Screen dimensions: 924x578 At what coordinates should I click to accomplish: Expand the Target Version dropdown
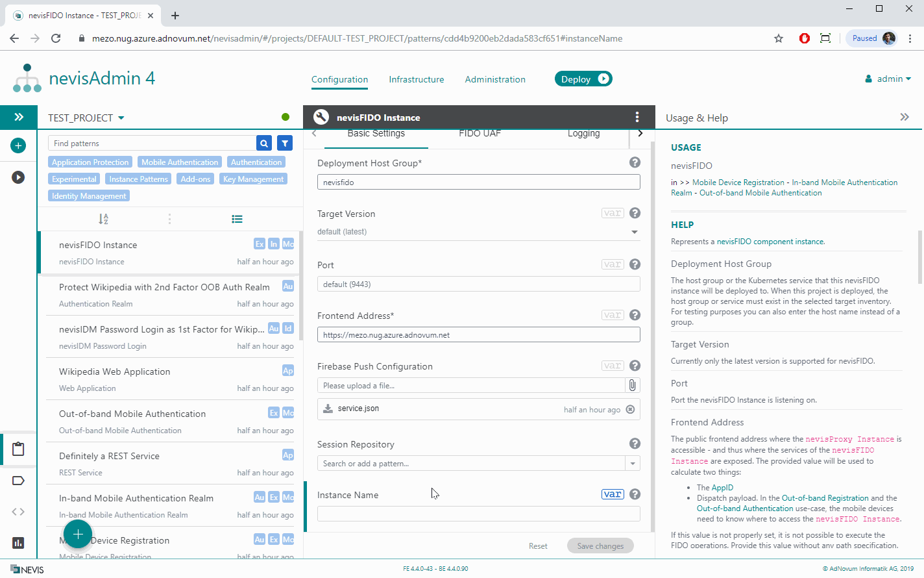(634, 232)
